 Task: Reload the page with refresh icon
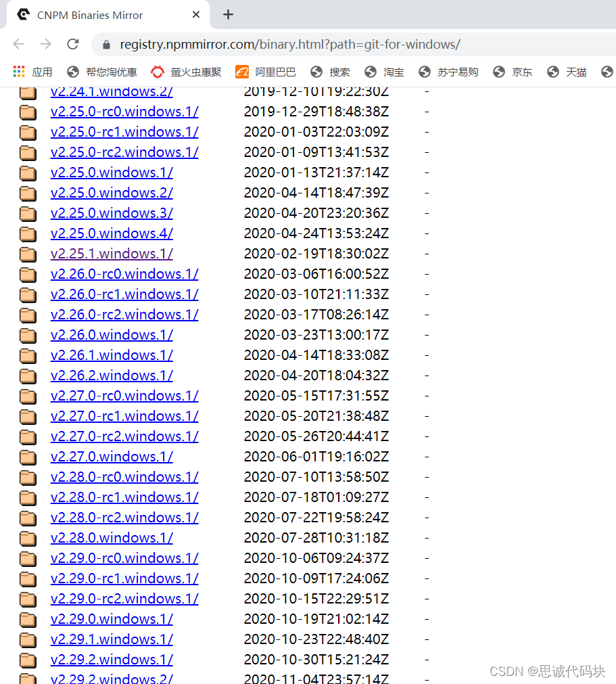(x=73, y=44)
